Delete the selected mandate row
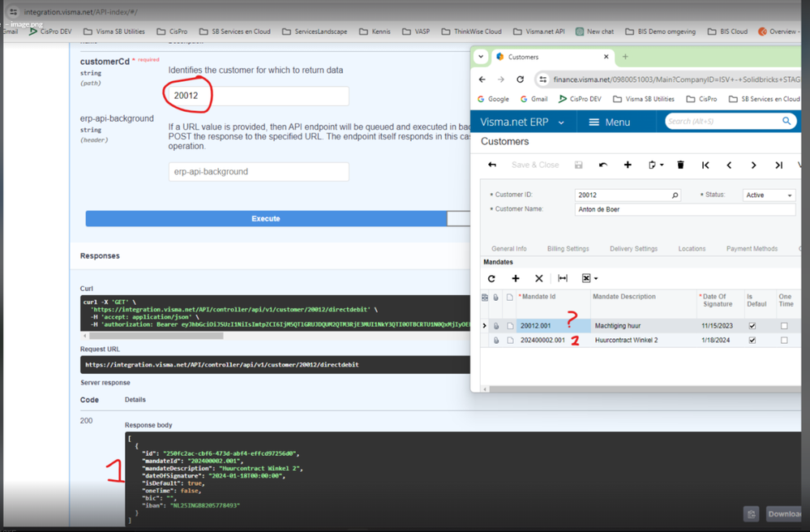 539,278
